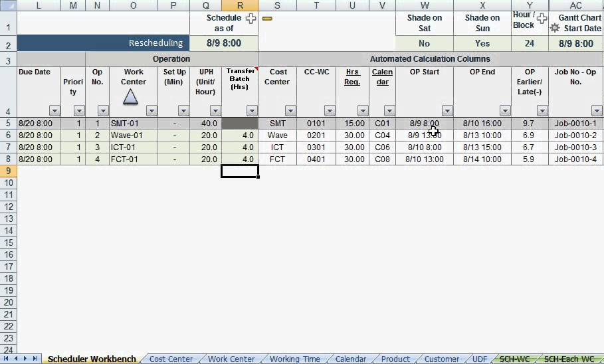Open the Job No - Op No. filter dropdown
This screenshot has width=604, height=364.
point(596,111)
